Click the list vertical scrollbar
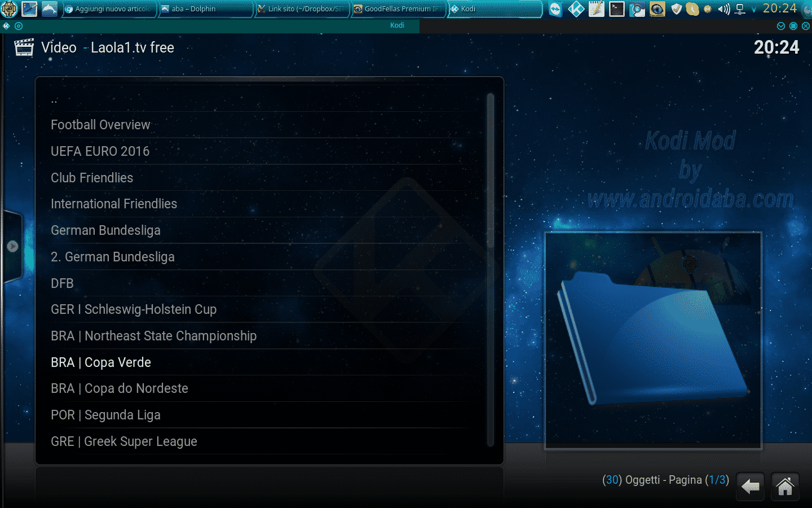 coord(491,270)
